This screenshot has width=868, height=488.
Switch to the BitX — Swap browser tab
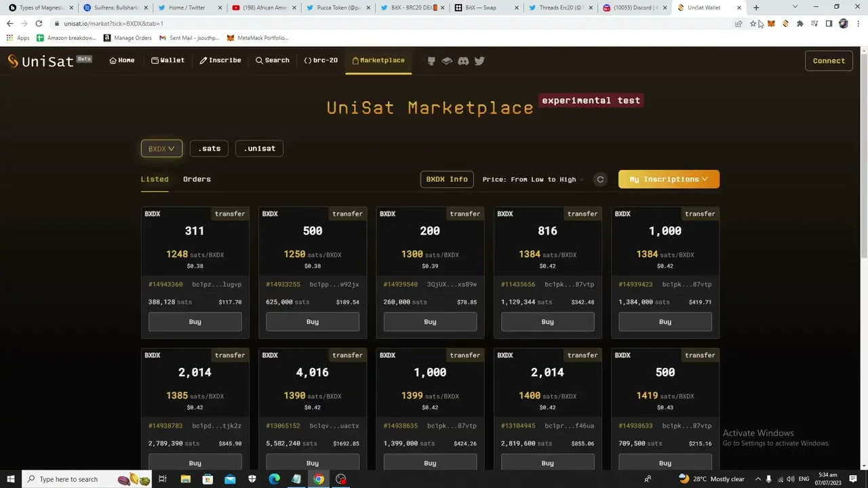click(x=485, y=7)
